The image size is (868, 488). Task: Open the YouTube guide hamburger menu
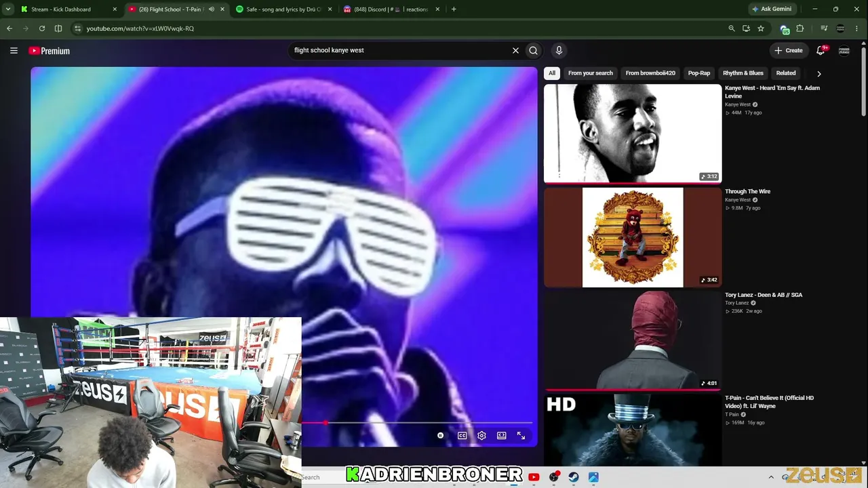(x=14, y=50)
